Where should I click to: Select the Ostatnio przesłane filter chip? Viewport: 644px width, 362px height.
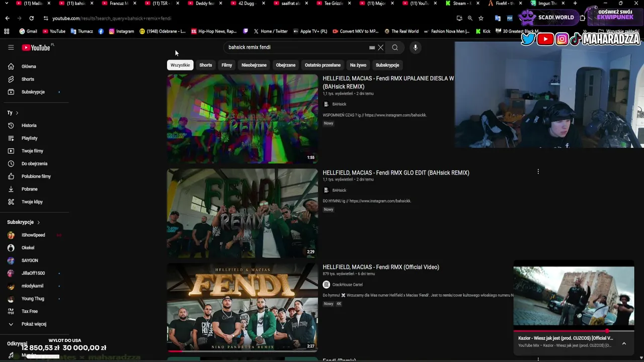tap(323, 65)
